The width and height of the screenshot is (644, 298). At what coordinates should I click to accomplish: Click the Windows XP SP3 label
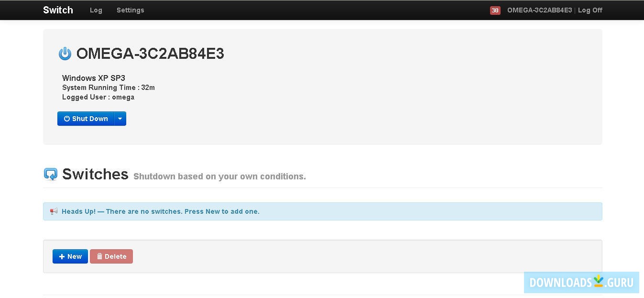(x=94, y=78)
